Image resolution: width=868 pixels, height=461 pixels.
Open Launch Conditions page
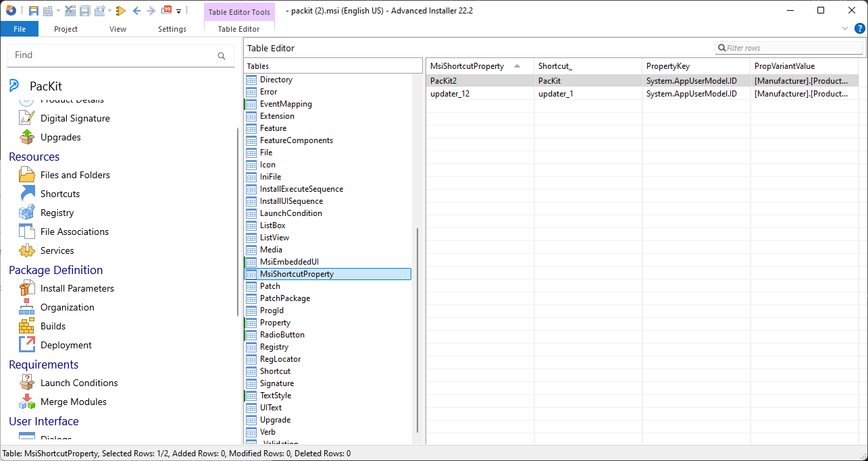[79, 383]
